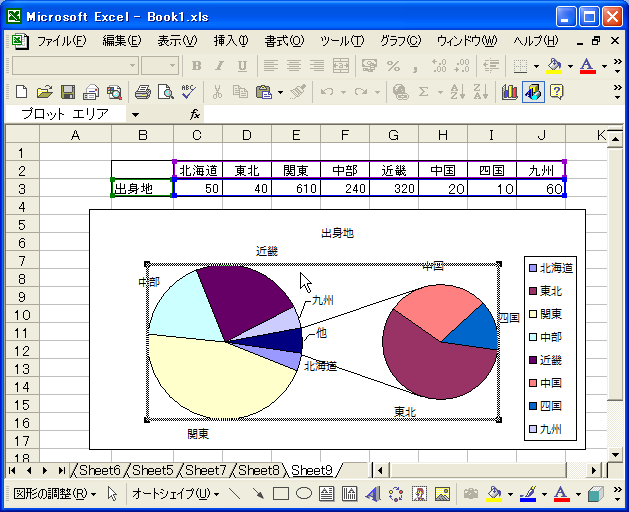The width and height of the screenshot is (629, 512).
Task: Run the ABC spelling check icon
Action: (x=188, y=92)
